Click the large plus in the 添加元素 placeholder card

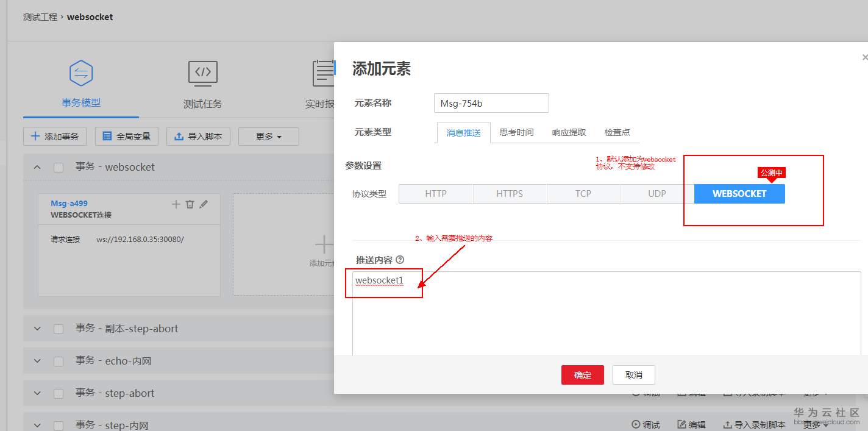pyautogui.click(x=324, y=245)
